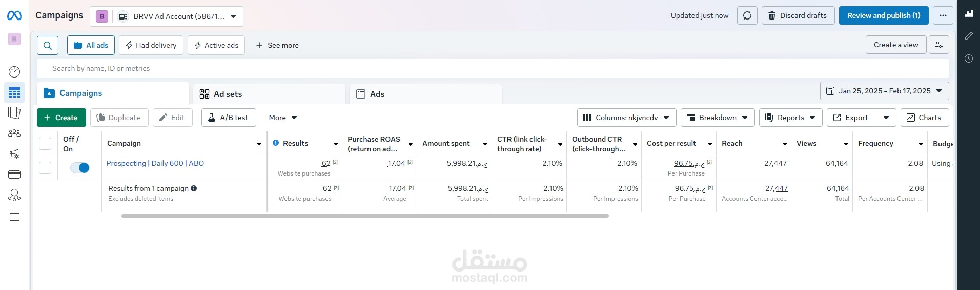Screen dimensions: 980x290
Task: Click the B business avatar in sidebar
Action: coord(14,39)
